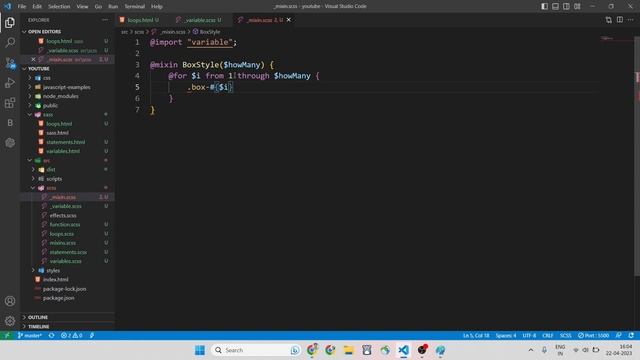This screenshot has width=640, height=360.
Task: Open the Explorer view in activity bar
Action: tap(10, 22)
